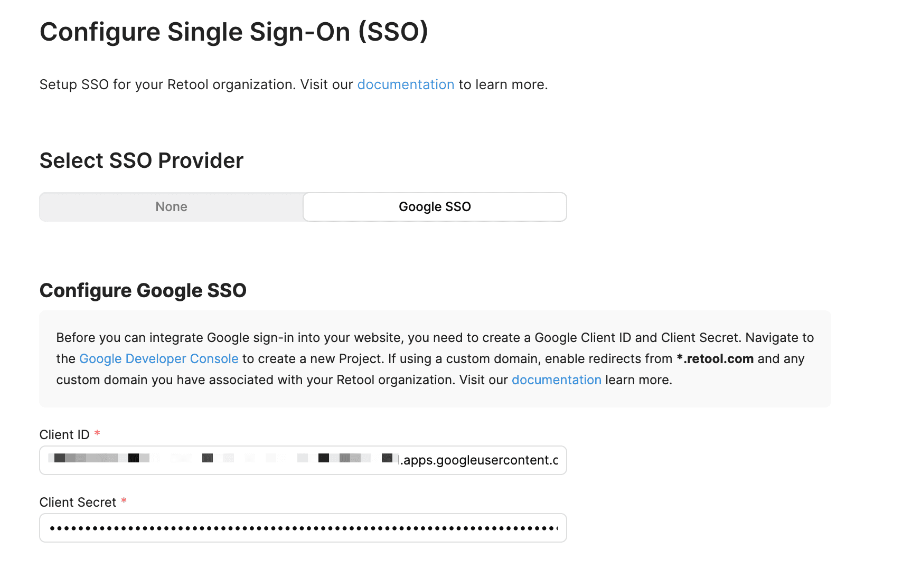This screenshot has width=902, height=588.
Task: Click the '.apps.googleusercontent' text in Client ID
Action: 478,460
